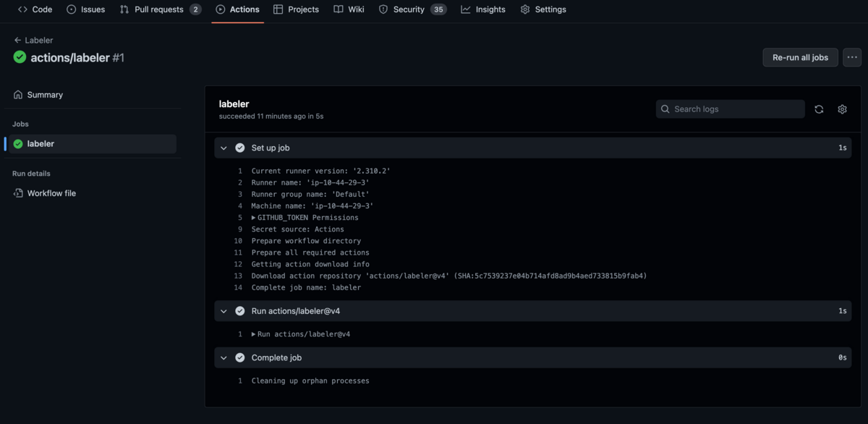Click log line 'Prepare all required actions'

pos(310,253)
